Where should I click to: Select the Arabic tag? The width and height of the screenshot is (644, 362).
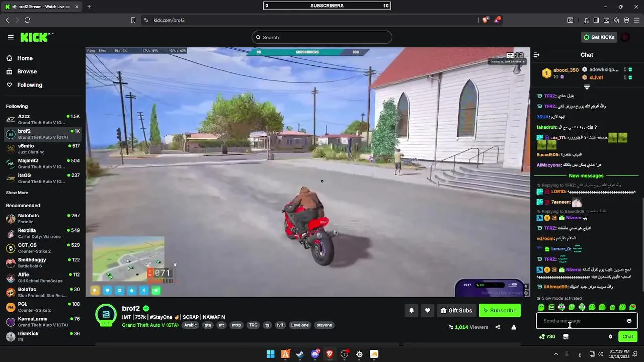[x=190, y=325]
